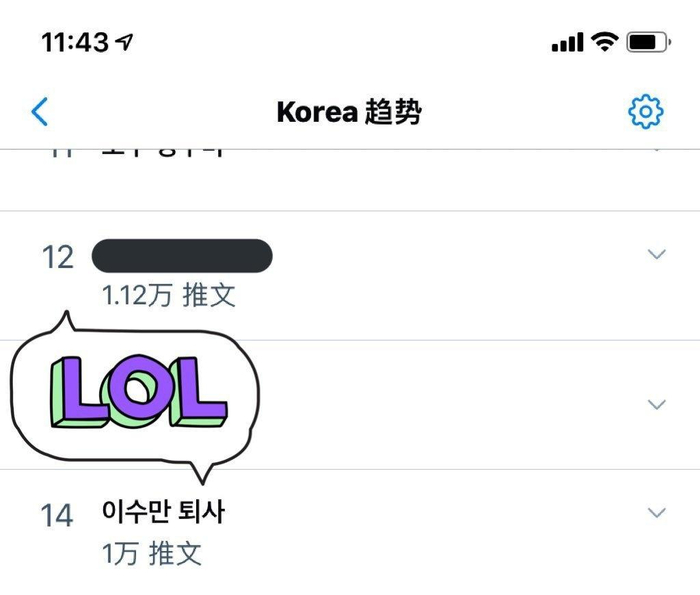Viewport: 700px width, 595px height.
Task: Go back using the blue back arrow
Action: pyautogui.click(x=39, y=112)
